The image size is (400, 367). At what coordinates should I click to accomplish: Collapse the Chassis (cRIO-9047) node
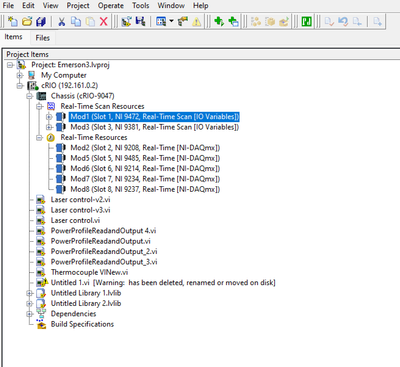click(x=29, y=96)
